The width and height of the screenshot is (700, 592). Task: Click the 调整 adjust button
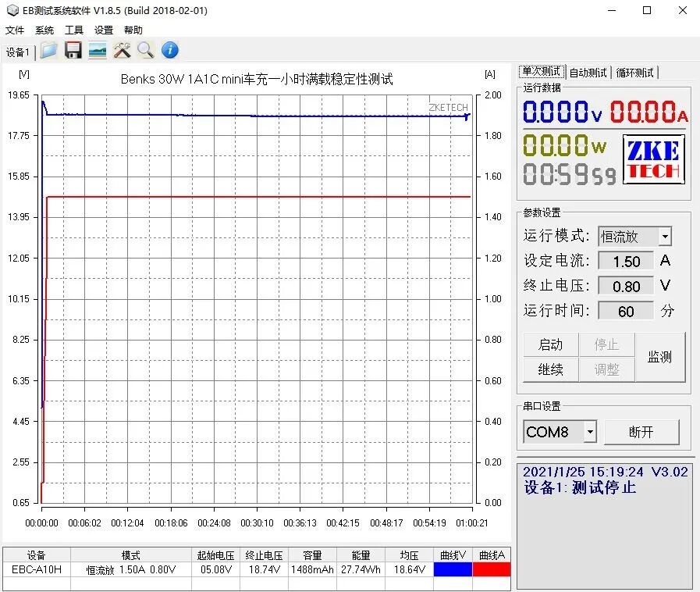(606, 369)
